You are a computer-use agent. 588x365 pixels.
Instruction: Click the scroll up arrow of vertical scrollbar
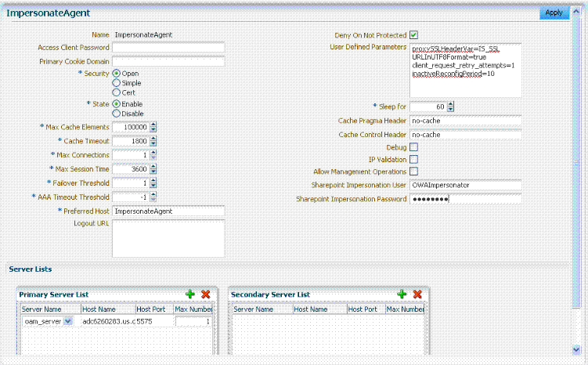[x=576, y=11]
